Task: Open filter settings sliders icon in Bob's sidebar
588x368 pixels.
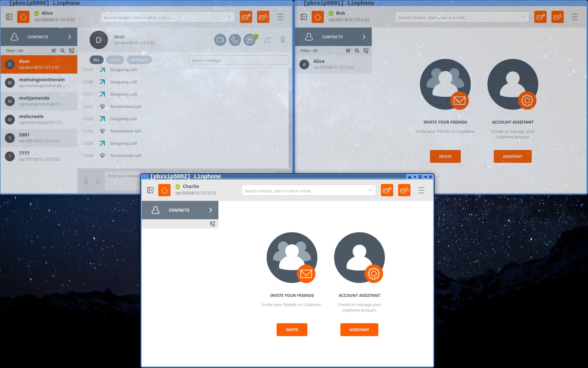Action: click(348, 51)
